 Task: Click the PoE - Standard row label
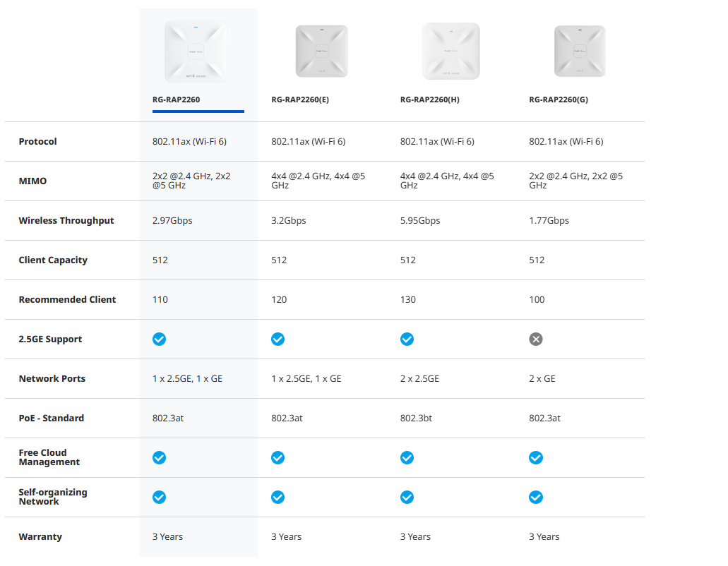click(52, 418)
